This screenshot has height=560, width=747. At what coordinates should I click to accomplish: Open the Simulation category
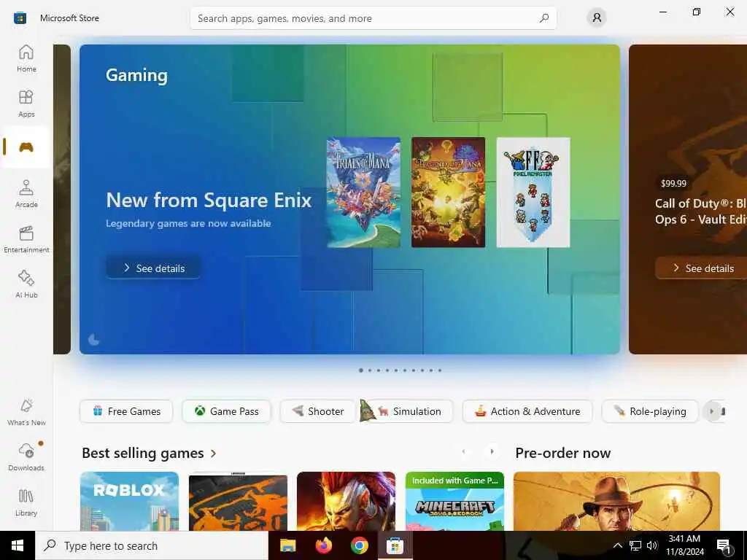coord(409,411)
